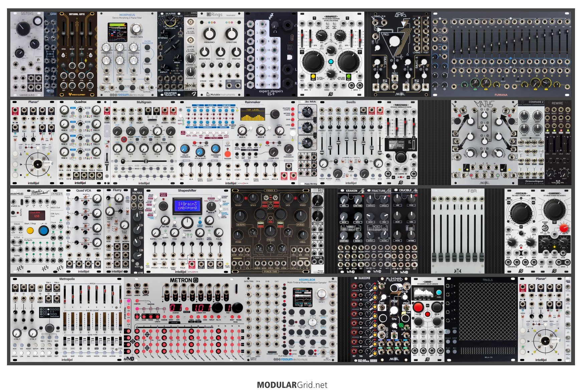Click the Assimil8or sample display
The image size is (585, 392).
pos(303,298)
